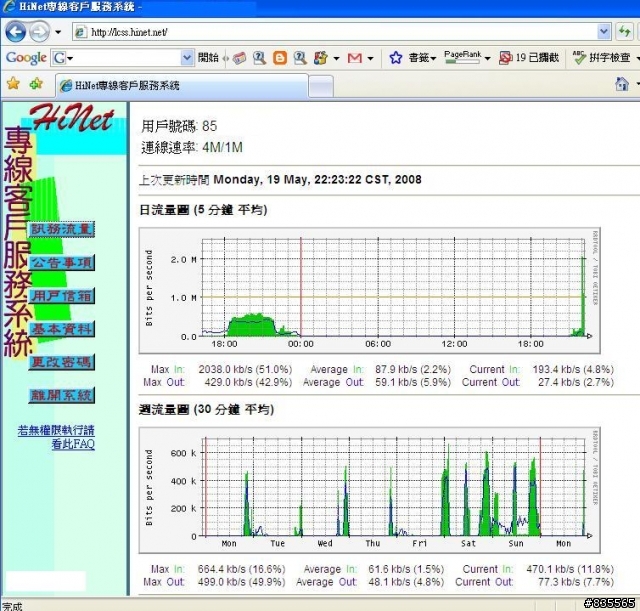The height and width of the screenshot is (611, 640).
Task: Open the 書籤 bookmarks menu
Action: pyautogui.click(x=422, y=58)
